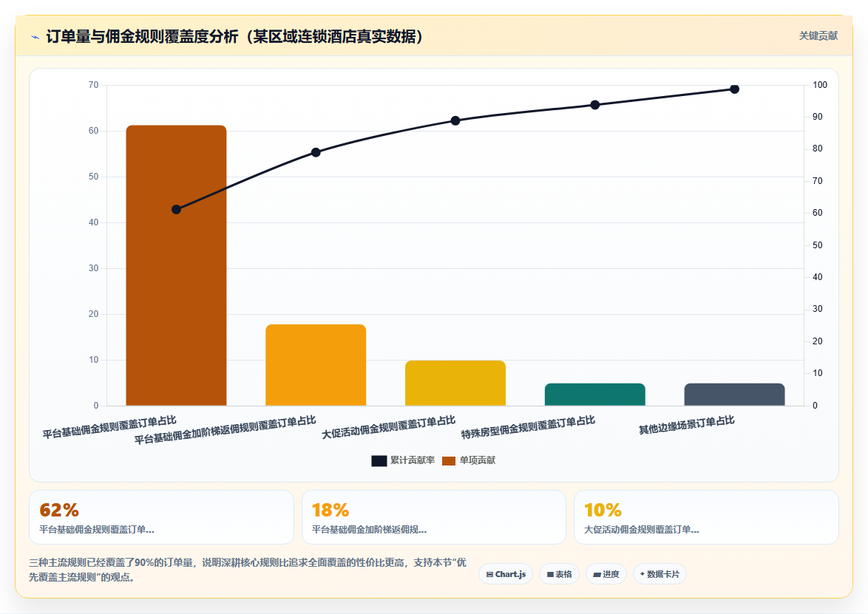Image resolution: width=868 pixels, height=614 pixels.
Task: Click axis label 其他边缘场景订单占比
Action: [686, 425]
